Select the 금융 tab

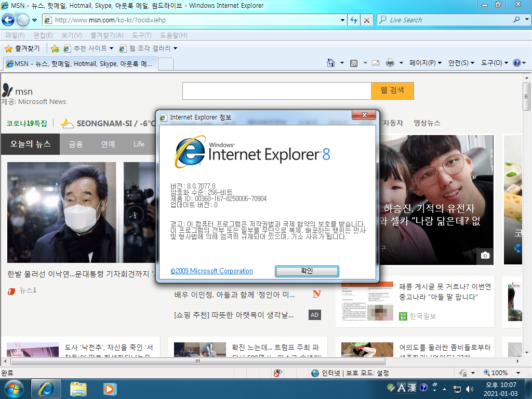click(x=76, y=144)
